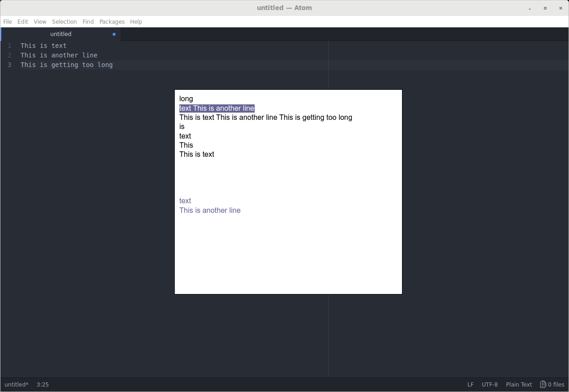Viewport: 569px width, 392px height.
Task: Click the editor line 'This is text'
Action: coord(43,46)
